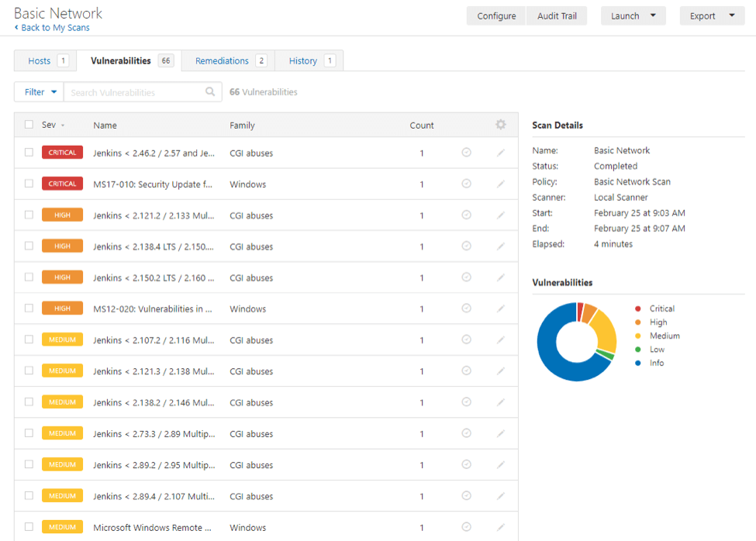Check the Jenkins 2.46.2 critical row checkbox
This screenshot has width=756, height=541.
(29, 153)
